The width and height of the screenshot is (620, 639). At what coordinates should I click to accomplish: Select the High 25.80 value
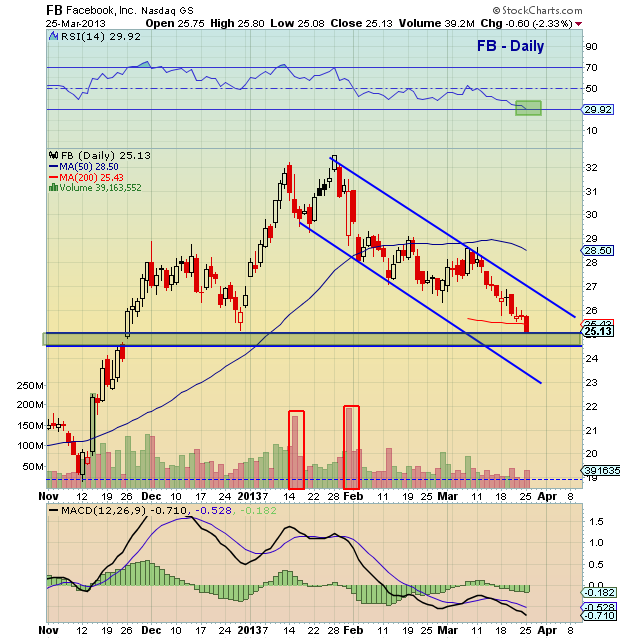pyautogui.click(x=237, y=23)
